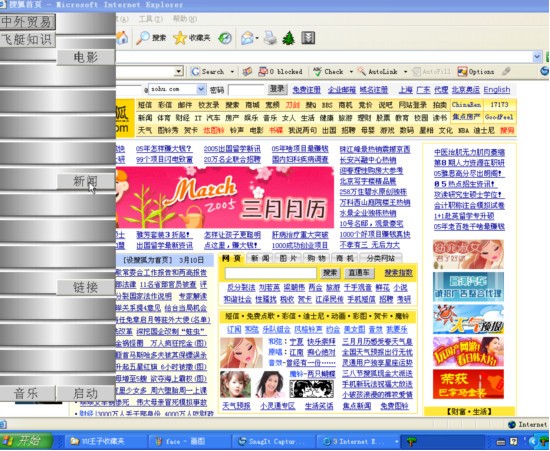Click the IE Search magnifier icon
Image resolution: width=550 pixels, height=451 pixels.
pos(143,38)
